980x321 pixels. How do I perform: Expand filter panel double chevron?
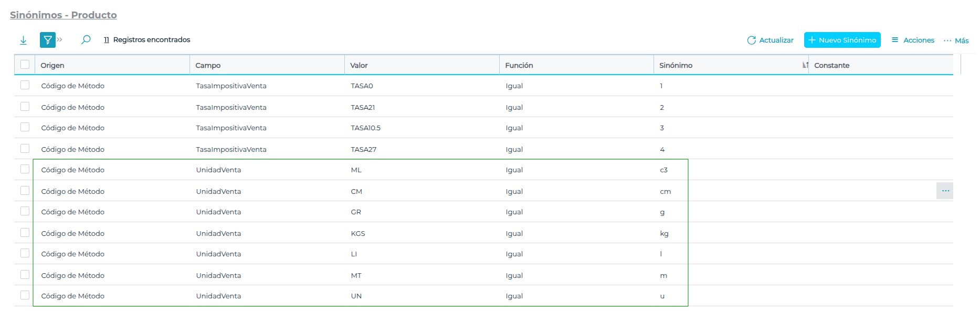coord(60,39)
